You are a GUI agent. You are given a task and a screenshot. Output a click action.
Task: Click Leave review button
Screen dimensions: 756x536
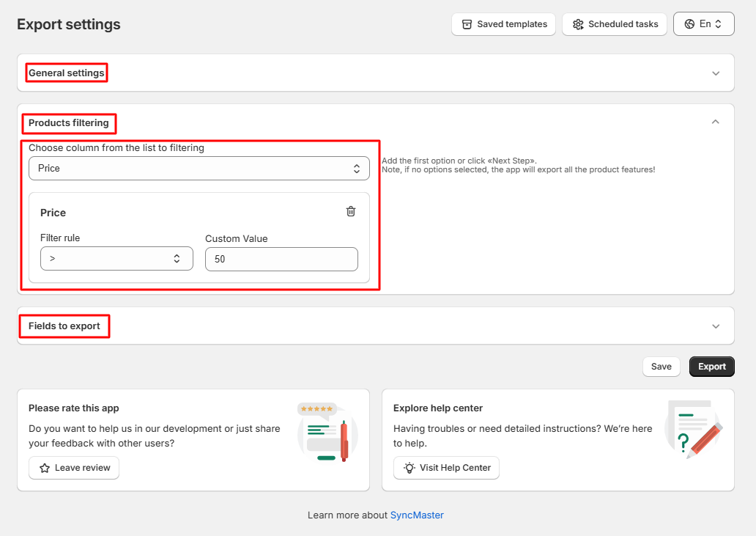point(74,468)
